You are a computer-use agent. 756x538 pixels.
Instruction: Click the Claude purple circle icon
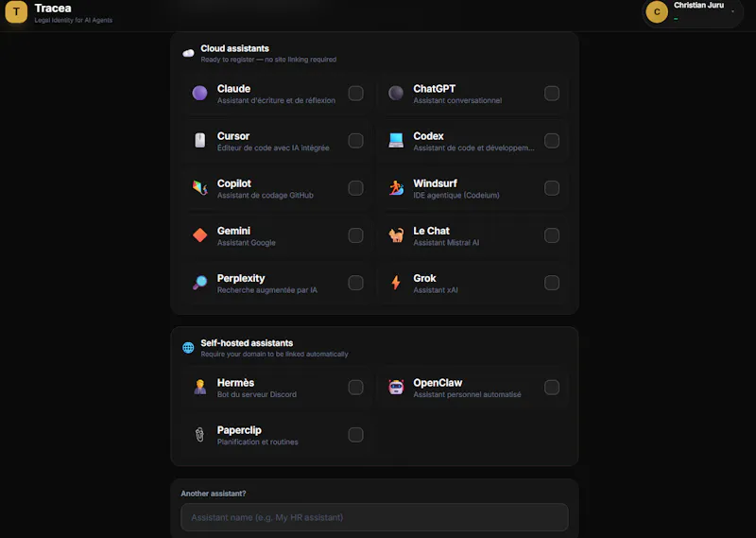tap(199, 93)
